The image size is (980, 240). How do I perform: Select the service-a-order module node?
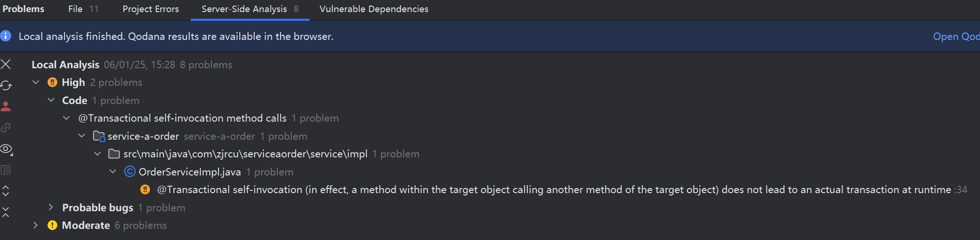click(x=143, y=136)
